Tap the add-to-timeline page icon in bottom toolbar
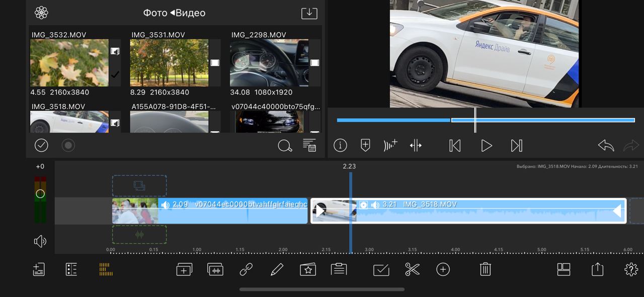 (x=39, y=269)
